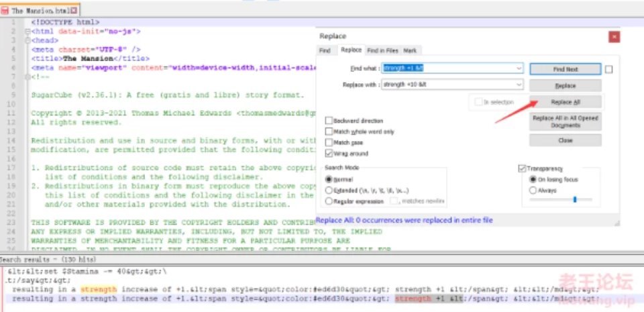The width and height of the screenshot is (644, 312).
Task: Click the Find Next button
Action: 564,69
